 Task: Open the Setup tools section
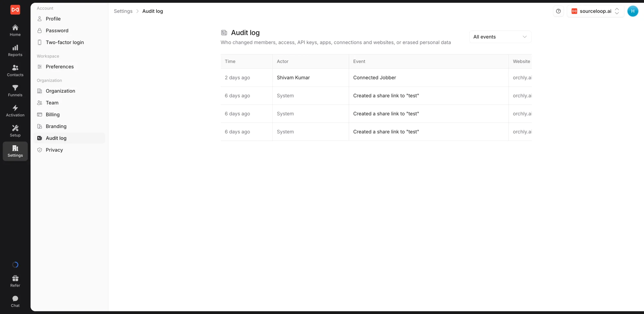15,131
